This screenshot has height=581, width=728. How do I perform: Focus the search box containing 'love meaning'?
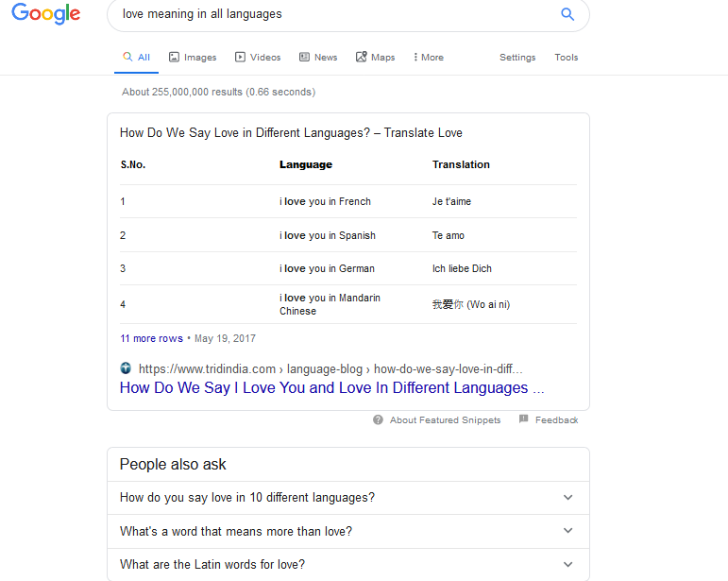click(334, 14)
